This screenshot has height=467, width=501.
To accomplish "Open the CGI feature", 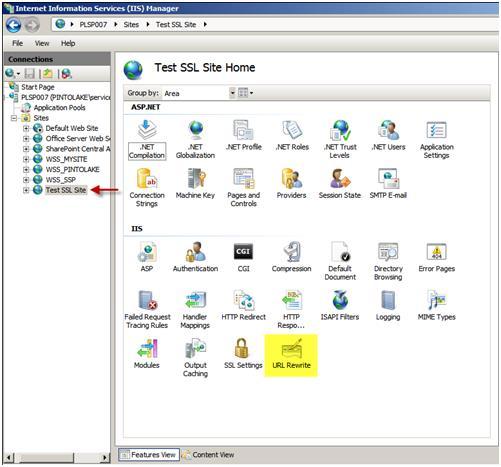I will 243,257.
